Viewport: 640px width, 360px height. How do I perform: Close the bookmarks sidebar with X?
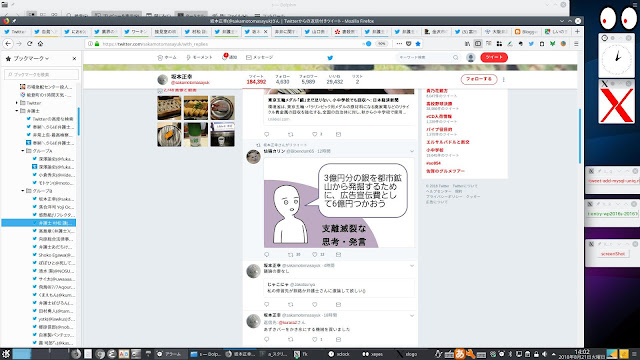[74, 59]
